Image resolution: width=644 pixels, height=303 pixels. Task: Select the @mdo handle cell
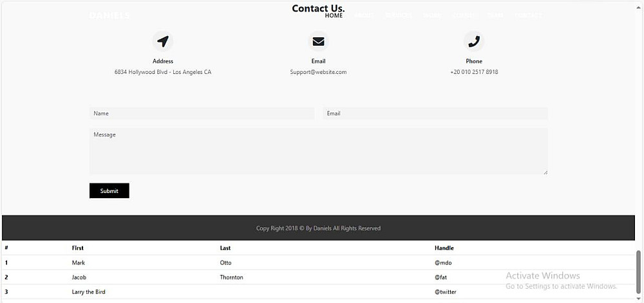[443, 263]
